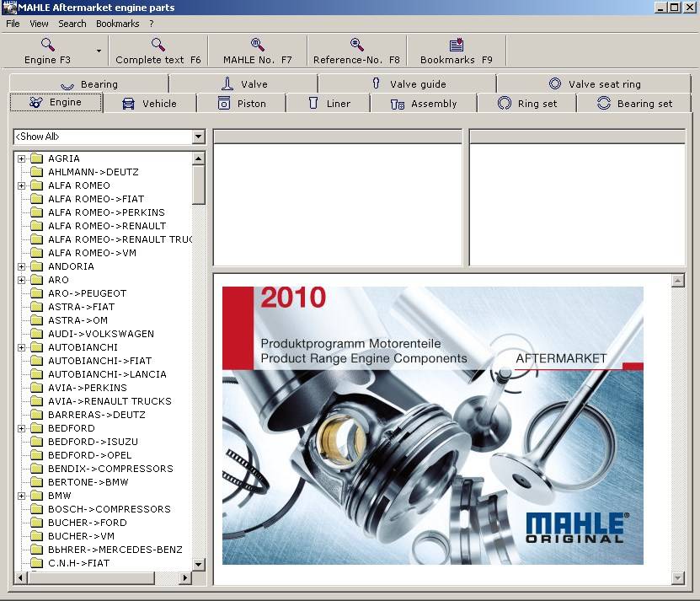Expand the ALFA ROMEO tree node
The height and width of the screenshot is (601, 700).
[21, 185]
